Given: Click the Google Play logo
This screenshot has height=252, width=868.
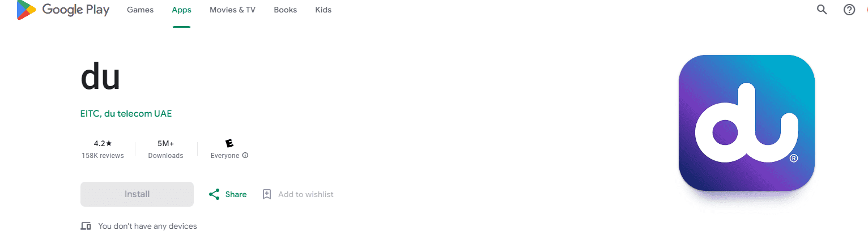Looking at the screenshot, I should pyautogui.click(x=63, y=10).
